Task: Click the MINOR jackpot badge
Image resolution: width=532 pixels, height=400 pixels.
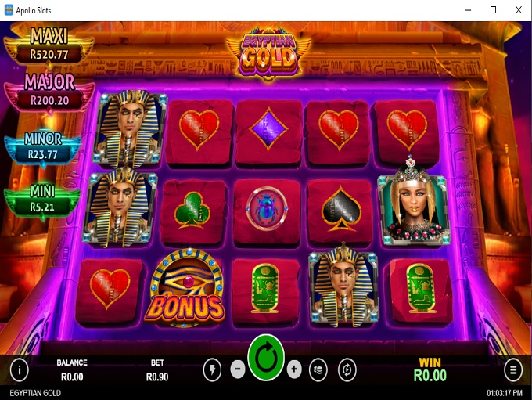Action: [43, 147]
